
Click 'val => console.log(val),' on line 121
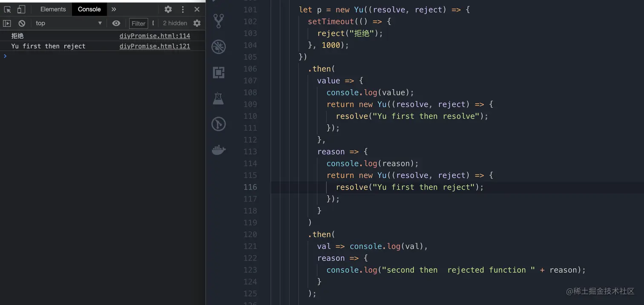372,246
